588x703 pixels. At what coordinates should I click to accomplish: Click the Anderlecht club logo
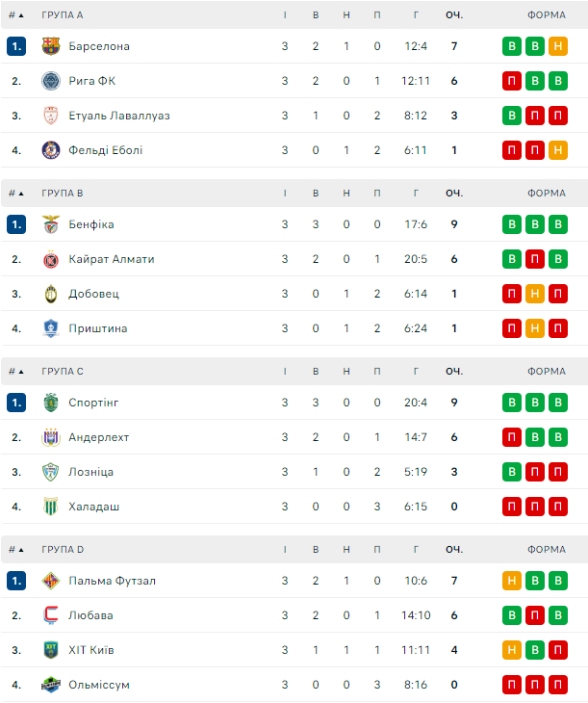pos(51,437)
